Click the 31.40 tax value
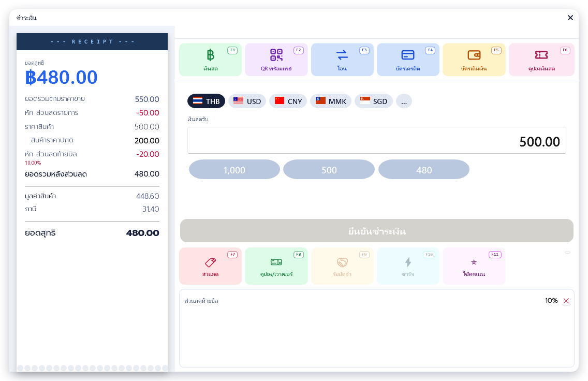The height and width of the screenshot is (381, 588). point(151,209)
